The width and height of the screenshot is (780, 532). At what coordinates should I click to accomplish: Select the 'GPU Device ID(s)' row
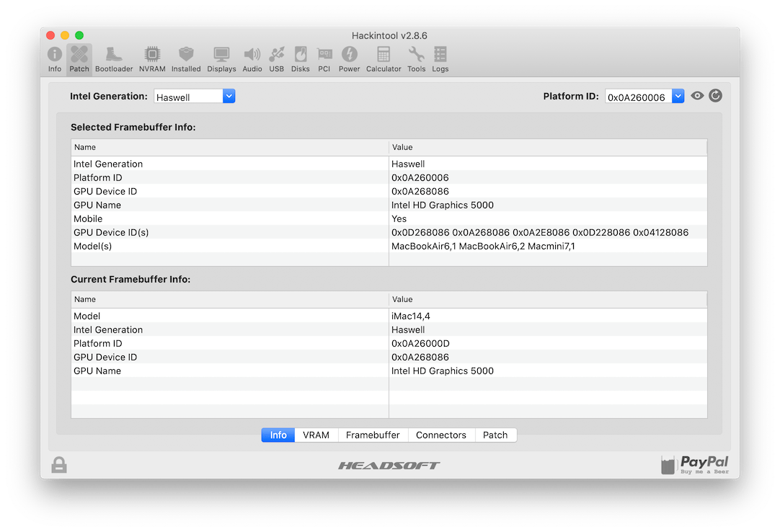tap(389, 232)
